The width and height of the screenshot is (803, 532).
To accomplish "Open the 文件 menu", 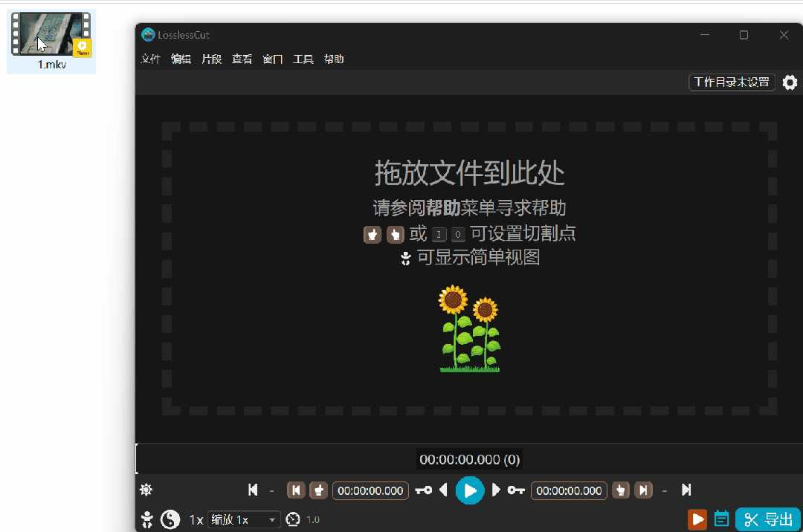I will [x=150, y=59].
